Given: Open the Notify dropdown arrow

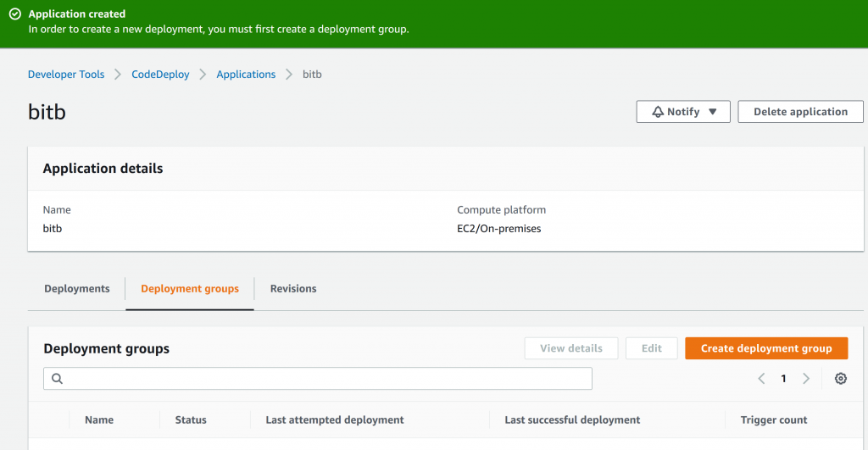Looking at the screenshot, I should 712,112.
